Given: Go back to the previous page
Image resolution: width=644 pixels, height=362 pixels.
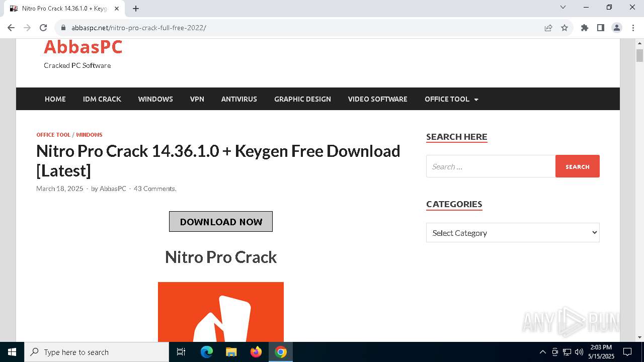Looking at the screenshot, I should (x=11, y=28).
